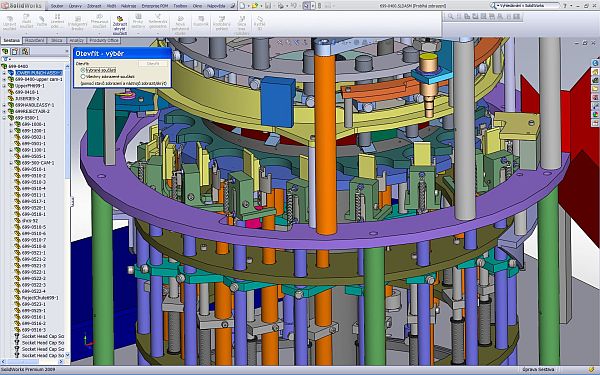
Task: Select LOWER PUNCH ASSY tree item
Action: click(39, 73)
